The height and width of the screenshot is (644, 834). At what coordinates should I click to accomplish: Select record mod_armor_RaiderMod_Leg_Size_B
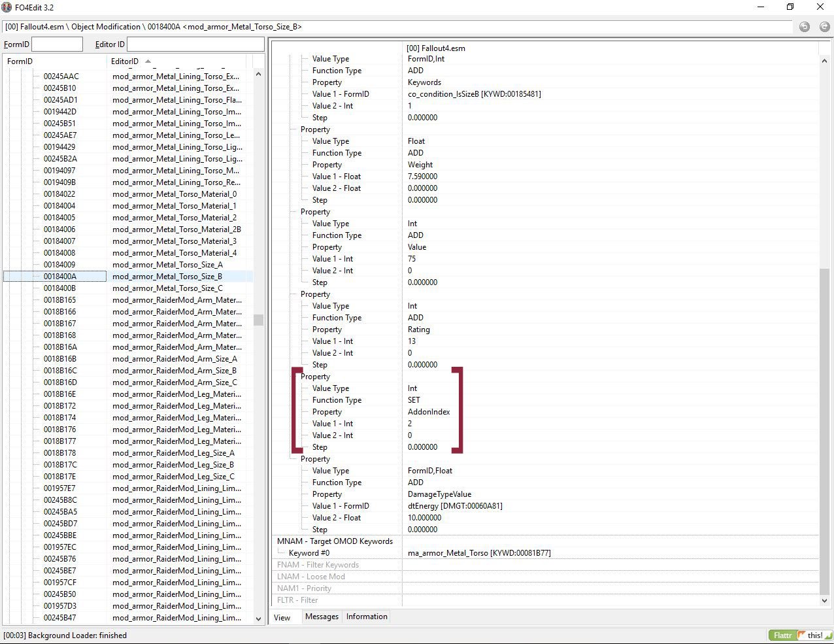[173, 465]
